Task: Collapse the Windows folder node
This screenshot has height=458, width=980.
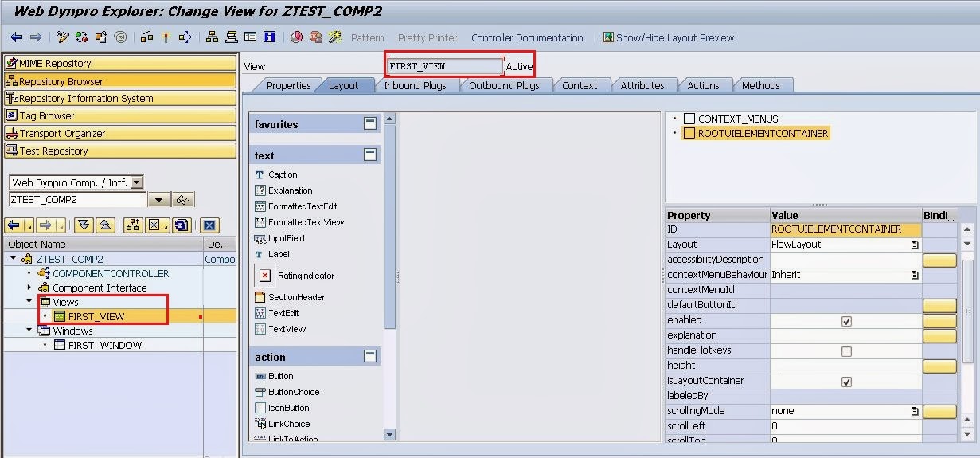Action: [29, 331]
